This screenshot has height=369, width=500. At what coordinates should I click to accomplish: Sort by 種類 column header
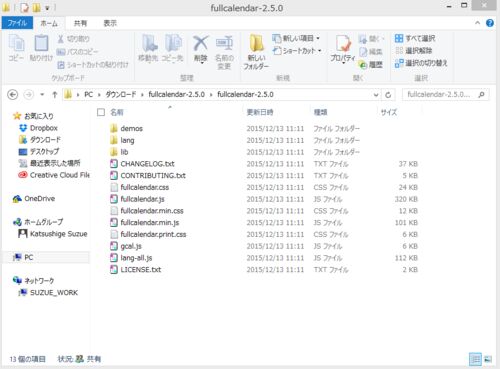click(x=320, y=112)
